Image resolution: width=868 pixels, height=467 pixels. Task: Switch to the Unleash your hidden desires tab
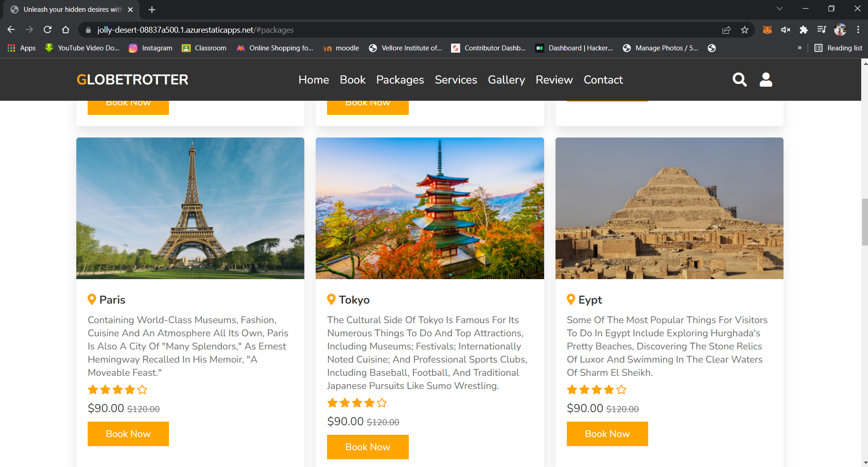[68, 9]
